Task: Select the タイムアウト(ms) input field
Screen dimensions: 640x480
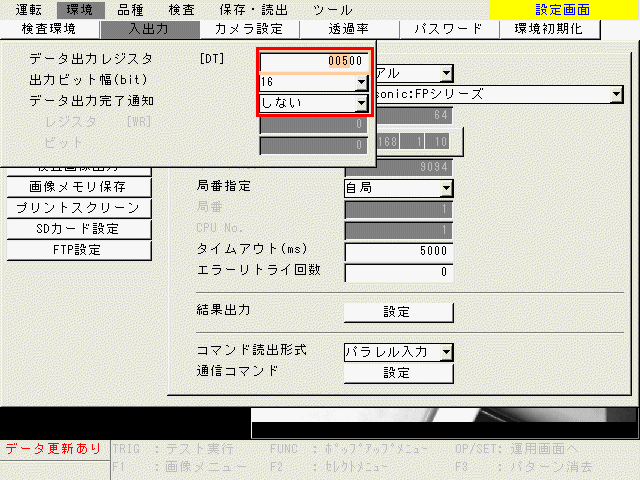Action: click(x=398, y=251)
